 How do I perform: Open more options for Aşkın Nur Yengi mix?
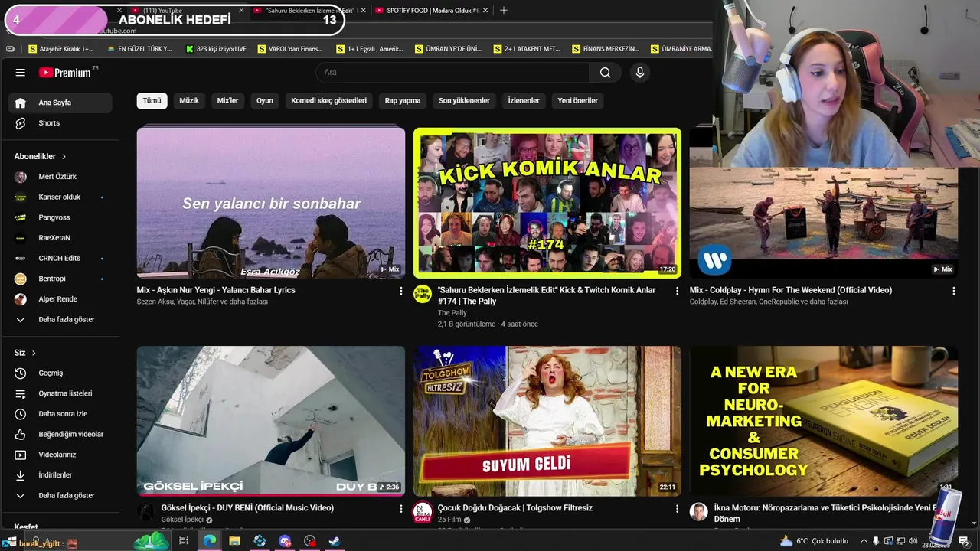400,291
